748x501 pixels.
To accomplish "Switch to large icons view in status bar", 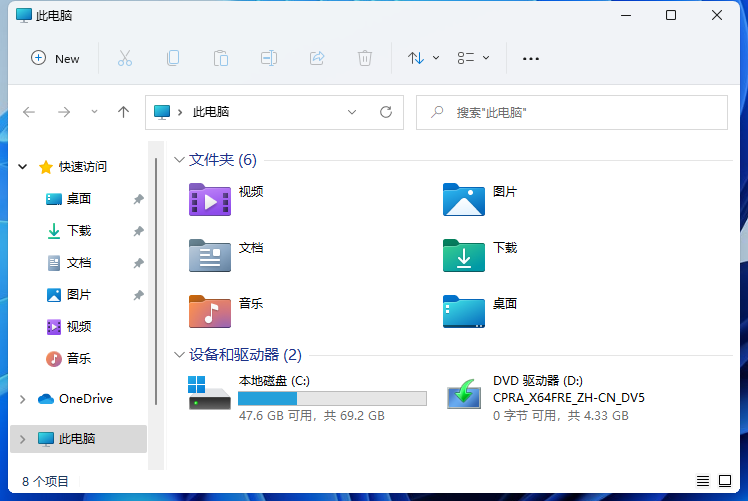I will pyautogui.click(x=725, y=481).
